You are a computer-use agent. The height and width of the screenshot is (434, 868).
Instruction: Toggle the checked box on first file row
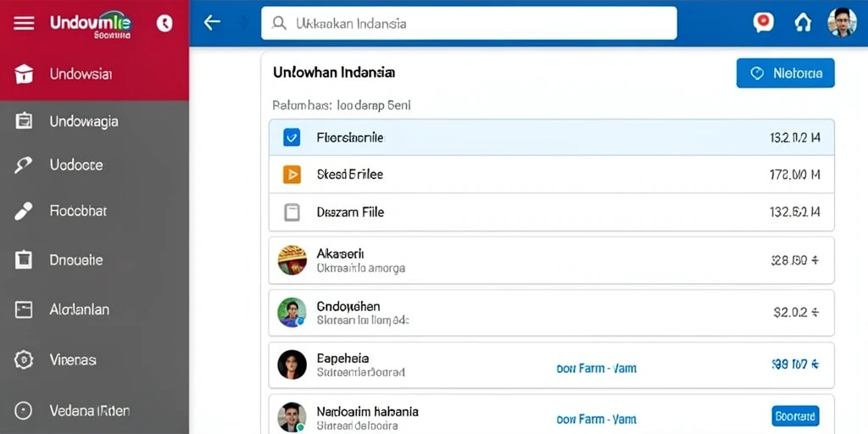[292, 137]
